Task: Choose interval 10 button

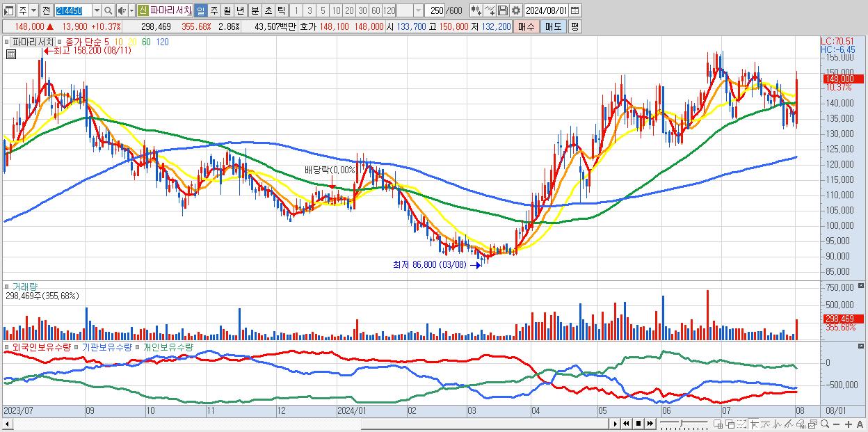Action: click(x=336, y=11)
